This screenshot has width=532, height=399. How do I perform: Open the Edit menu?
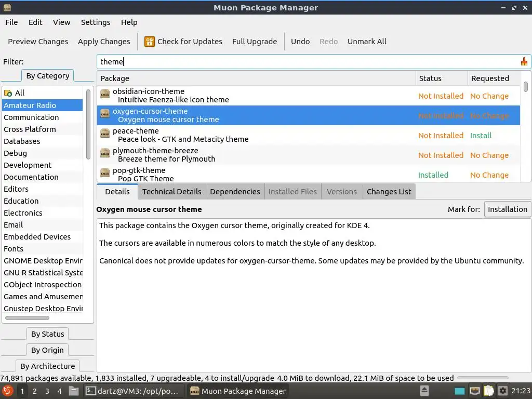35,22
